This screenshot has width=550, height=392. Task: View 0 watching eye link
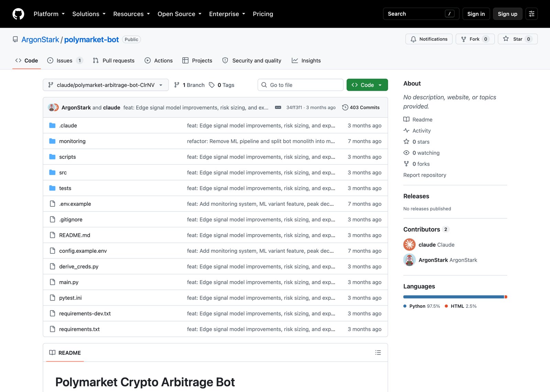(421, 153)
